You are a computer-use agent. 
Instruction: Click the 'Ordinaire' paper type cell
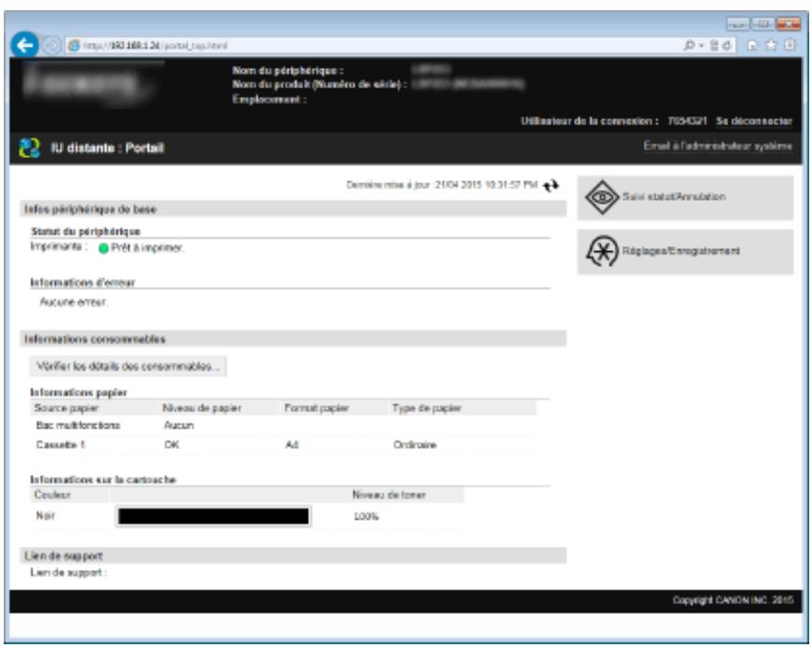coord(415,445)
